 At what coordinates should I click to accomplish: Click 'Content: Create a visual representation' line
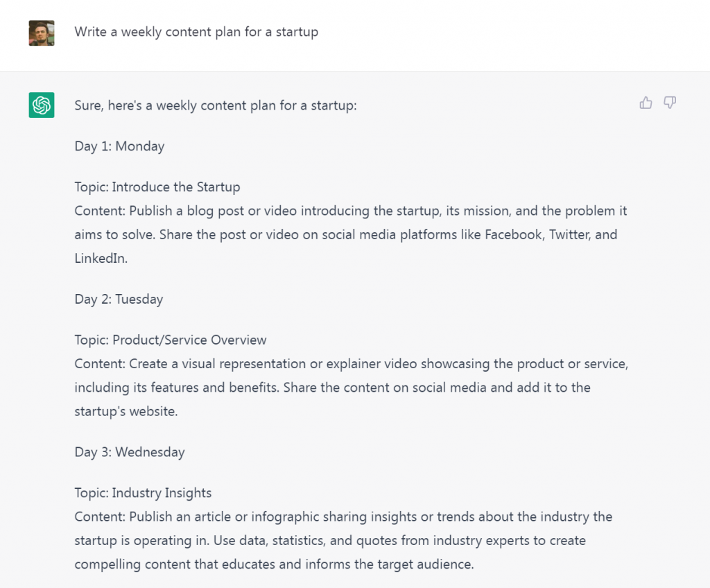pyautogui.click(x=352, y=364)
